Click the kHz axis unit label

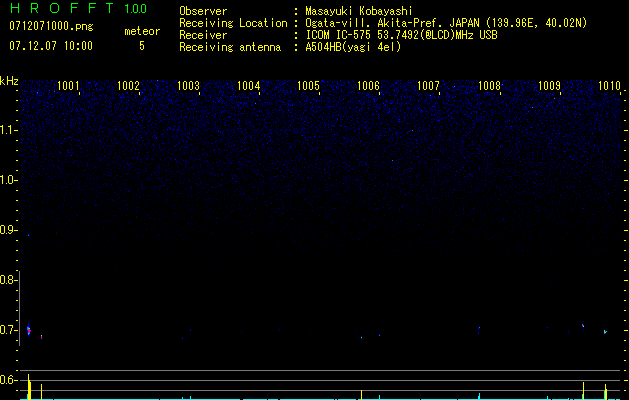[9, 81]
